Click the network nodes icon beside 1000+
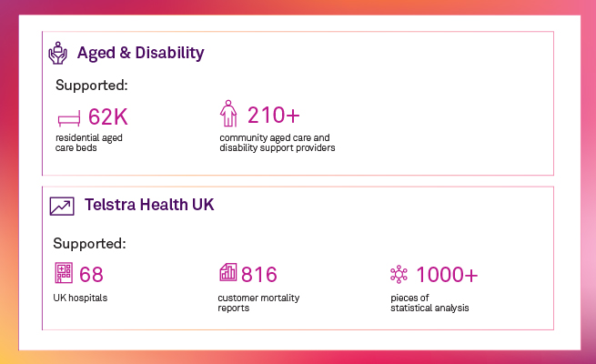The width and height of the screenshot is (596, 364). (399, 274)
